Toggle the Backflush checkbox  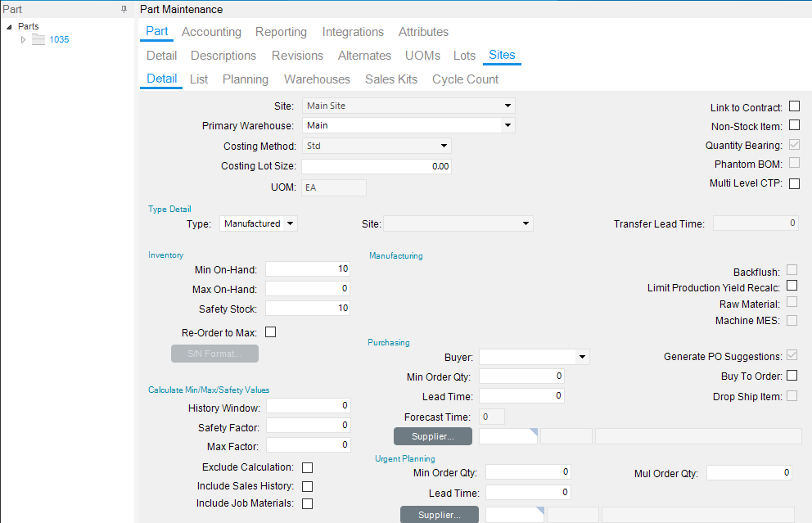[x=792, y=270]
